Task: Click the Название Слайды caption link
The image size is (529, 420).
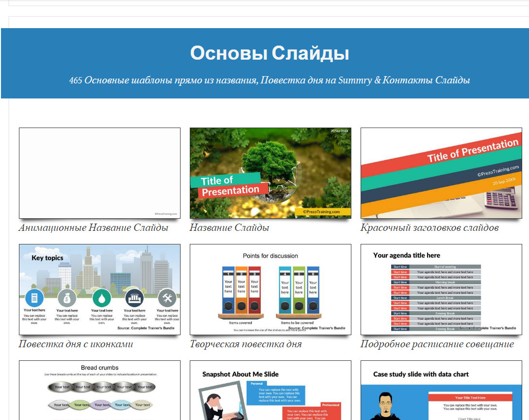Action: click(x=229, y=228)
